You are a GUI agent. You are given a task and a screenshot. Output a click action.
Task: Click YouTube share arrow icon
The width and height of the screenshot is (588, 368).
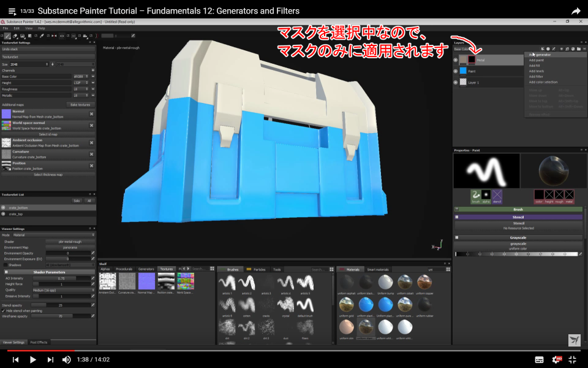(x=576, y=11)
